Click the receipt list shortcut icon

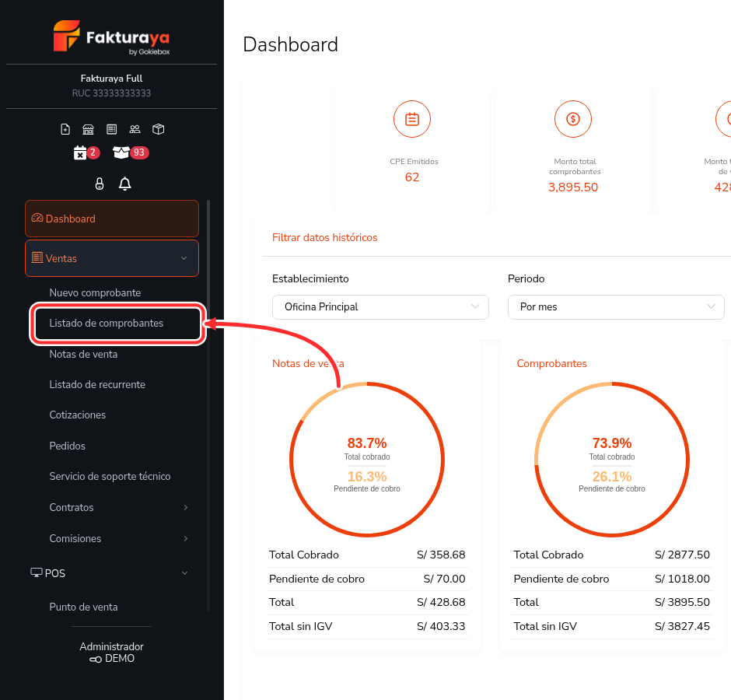[x=111, y=129]
